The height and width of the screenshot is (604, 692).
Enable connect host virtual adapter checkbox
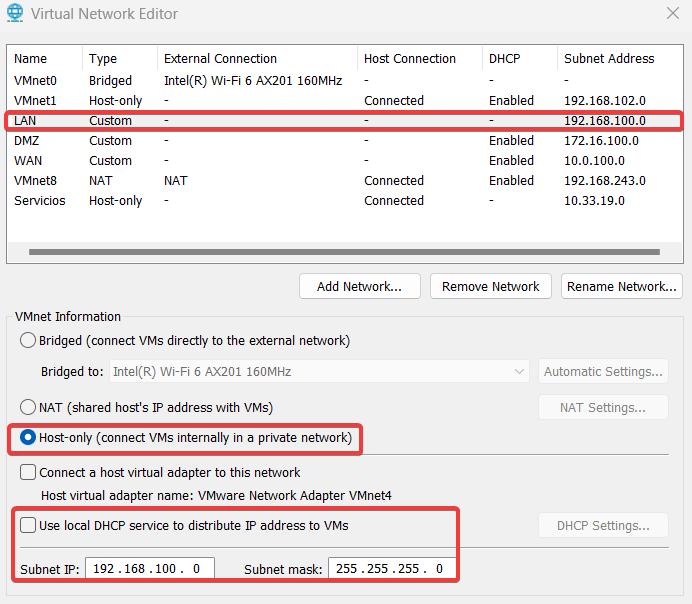28,473
